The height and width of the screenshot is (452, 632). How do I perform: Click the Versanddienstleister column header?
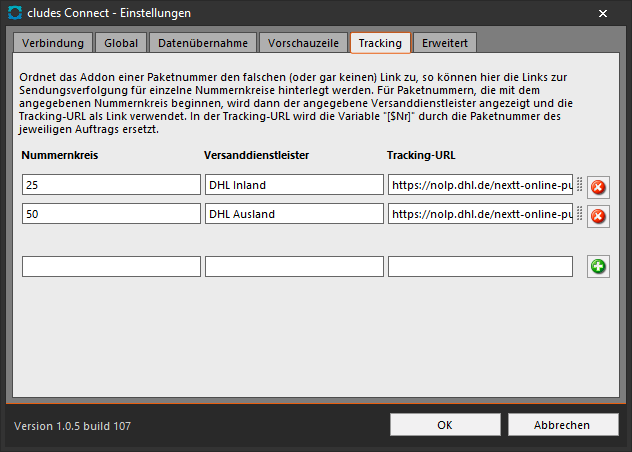tap(256, 155)
